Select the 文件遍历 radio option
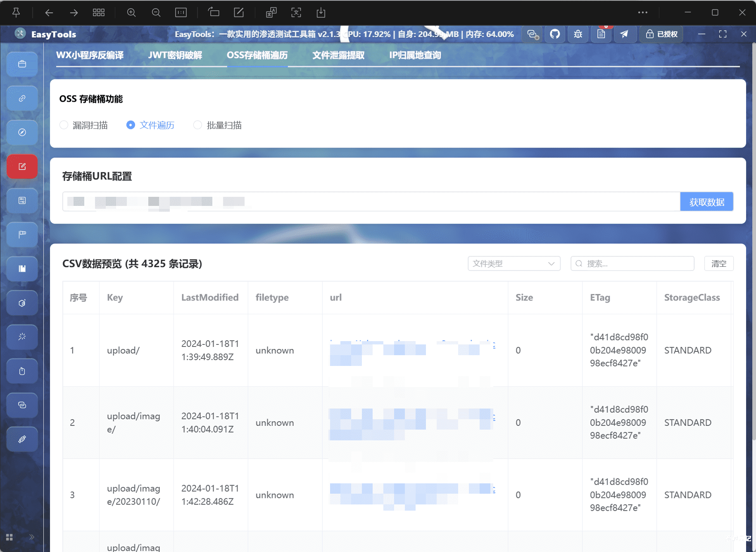 131,125
